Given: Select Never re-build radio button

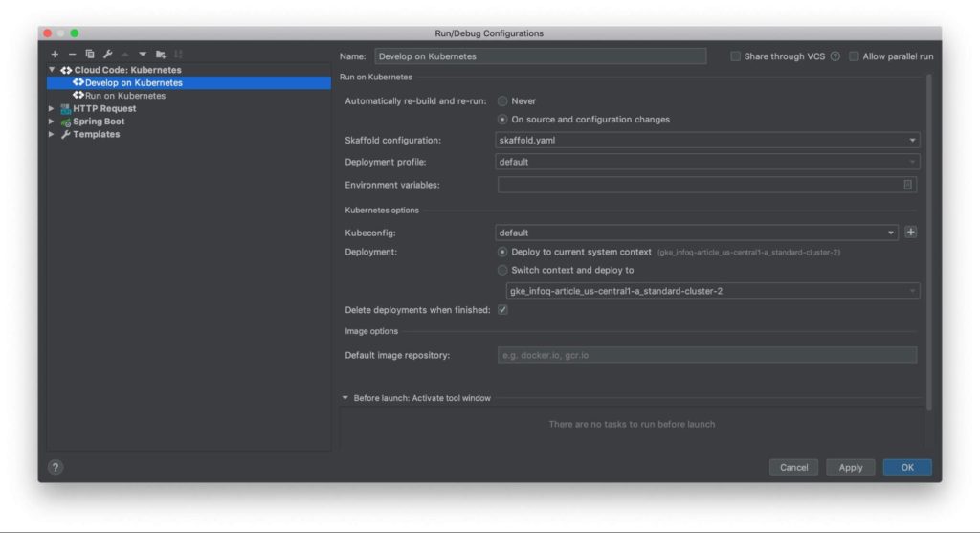Looking at the screenshot, I should click(502, 101).
